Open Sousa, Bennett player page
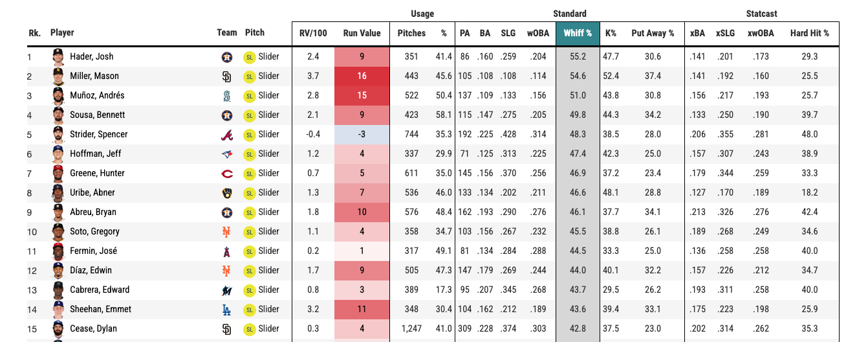The image size is (868, 342). [97, 115]
